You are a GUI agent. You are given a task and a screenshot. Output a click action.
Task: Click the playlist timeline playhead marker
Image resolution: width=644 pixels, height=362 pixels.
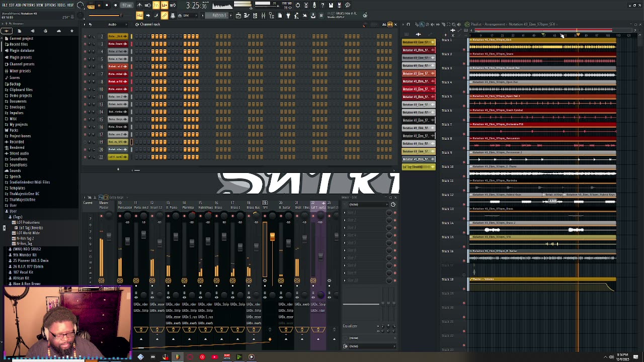[578, 35]
